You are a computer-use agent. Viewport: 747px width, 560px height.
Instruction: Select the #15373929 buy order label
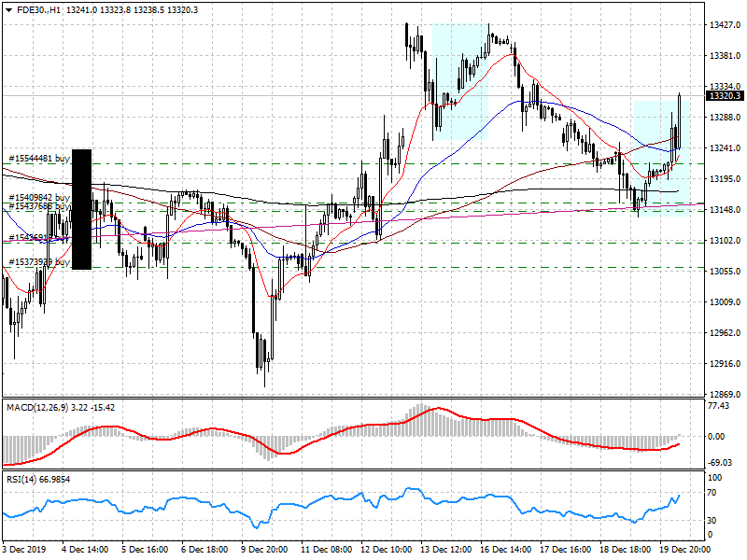(x=39, y=262)
